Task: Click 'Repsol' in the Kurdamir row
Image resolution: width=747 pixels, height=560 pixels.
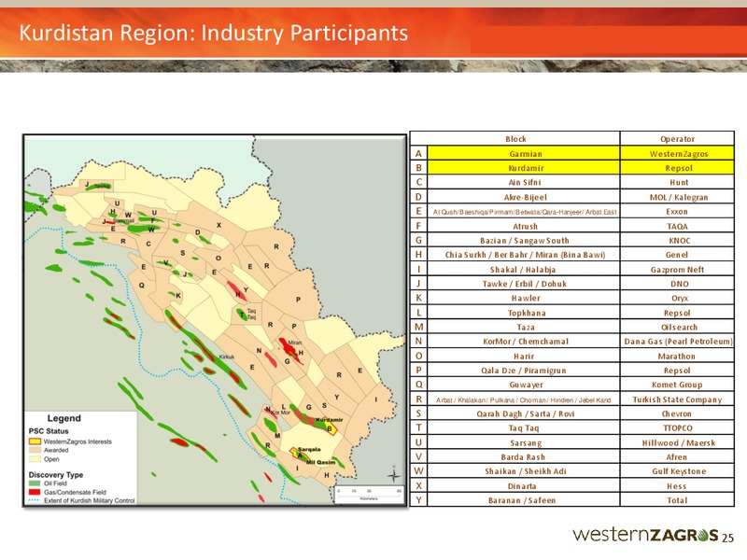Action: (677, 168)
